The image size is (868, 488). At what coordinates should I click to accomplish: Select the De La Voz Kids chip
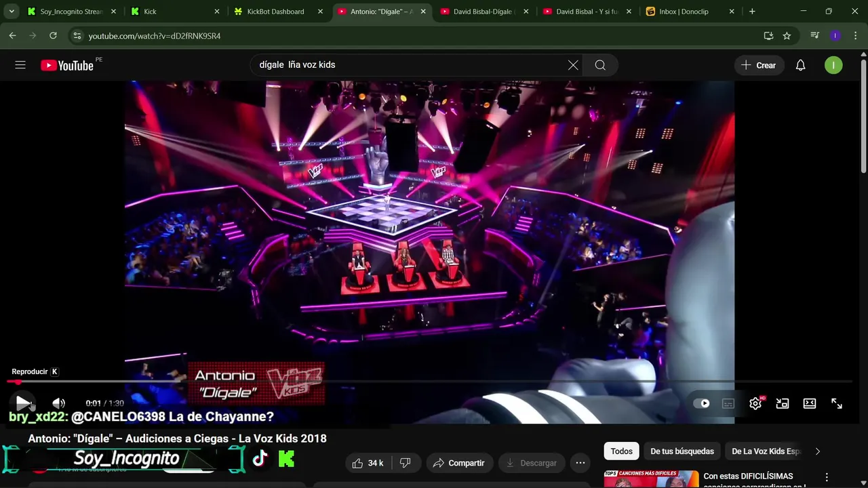[766, 451]
